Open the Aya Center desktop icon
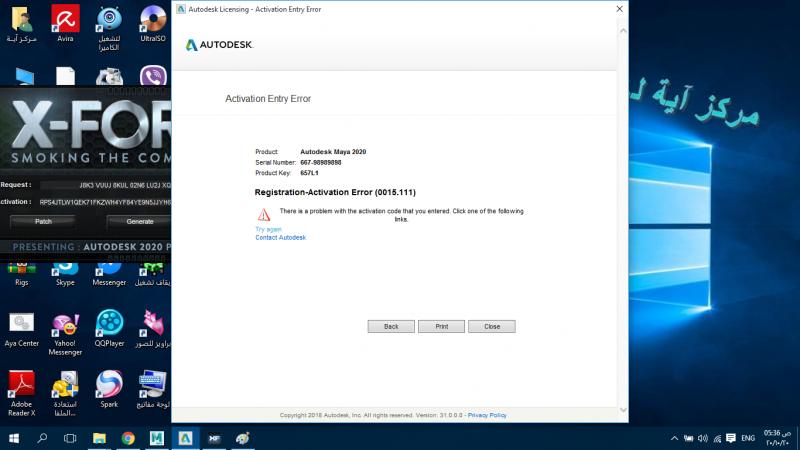The width and height of the screenshot is (800, 450). tap(21, 330)
